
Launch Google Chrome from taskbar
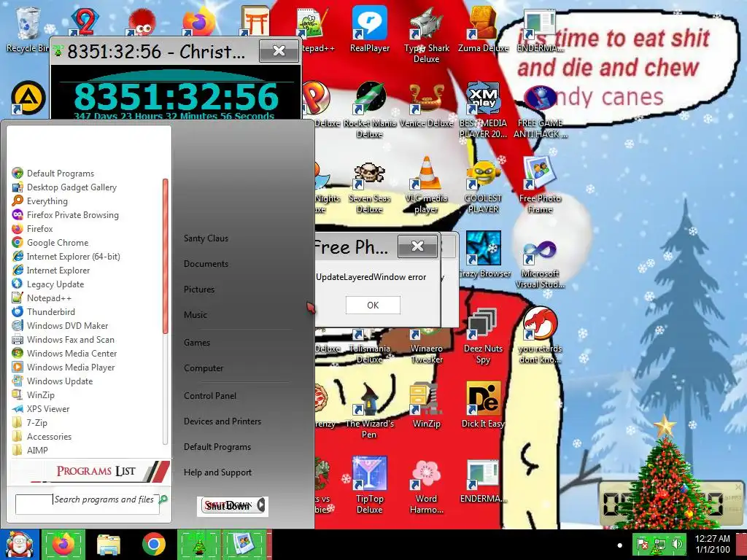[153, 545]
